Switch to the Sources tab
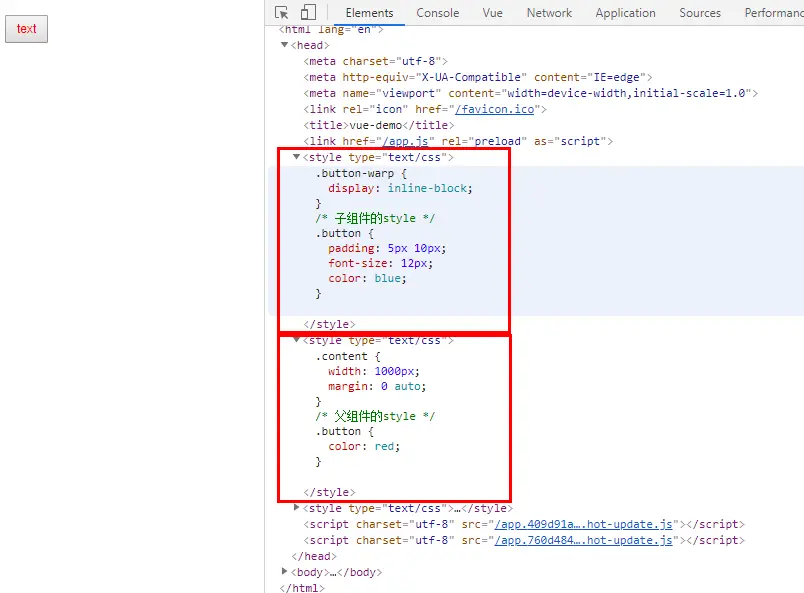The width and height of the screenshot is (804, 593). tap(699, 13)
